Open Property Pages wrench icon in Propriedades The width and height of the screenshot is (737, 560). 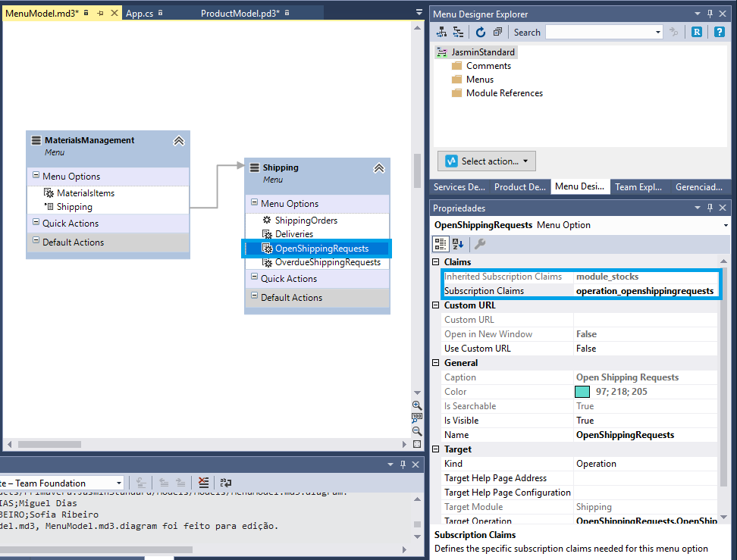tap(480, 244)
